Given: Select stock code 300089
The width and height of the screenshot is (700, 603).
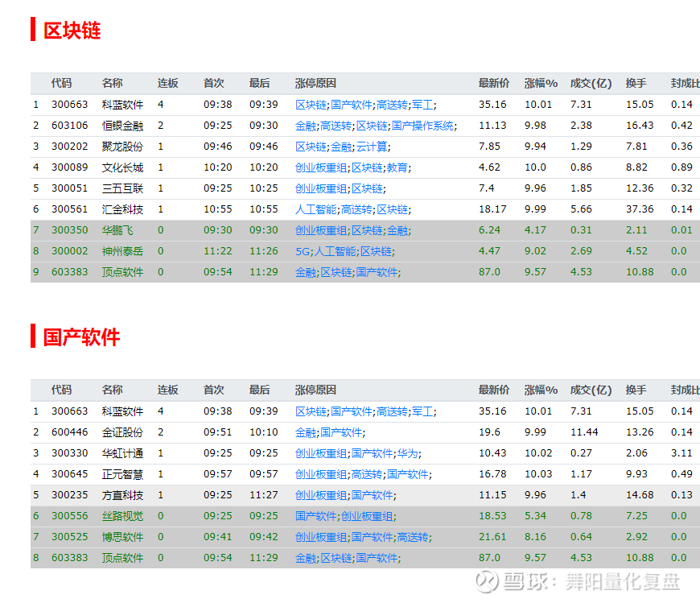Looking at the screenshot, I should [70, 167].
